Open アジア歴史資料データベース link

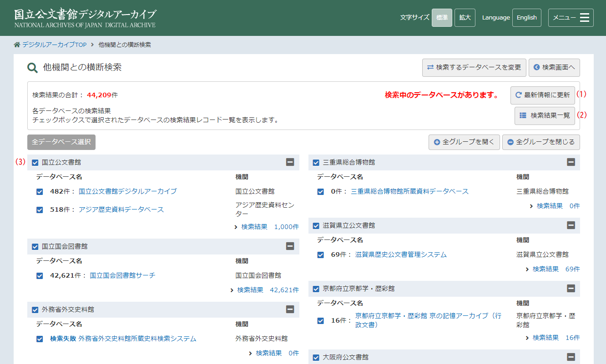point(121,209)
